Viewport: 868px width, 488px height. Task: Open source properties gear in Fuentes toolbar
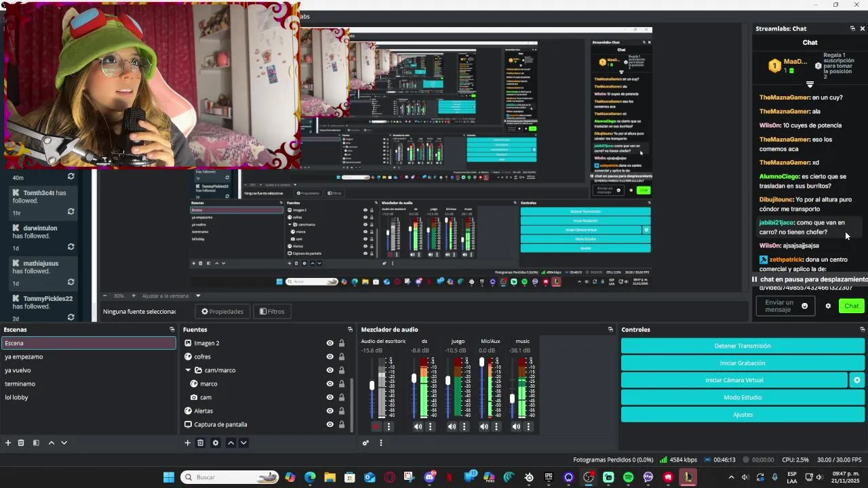pos(216,443)
